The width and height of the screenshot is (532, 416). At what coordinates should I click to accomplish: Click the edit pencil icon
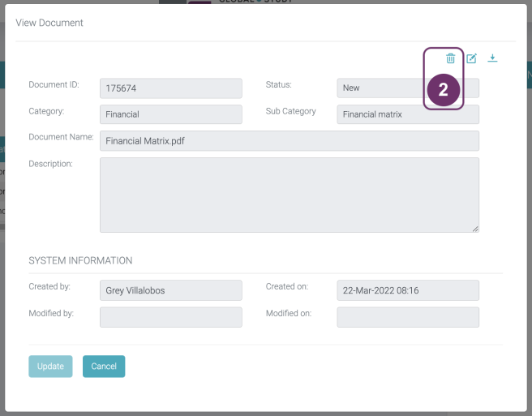pos(471,58)
